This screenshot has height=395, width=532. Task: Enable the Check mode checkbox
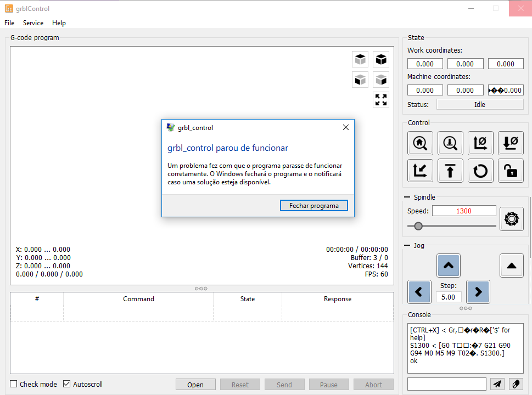click(x=14, y=384)
